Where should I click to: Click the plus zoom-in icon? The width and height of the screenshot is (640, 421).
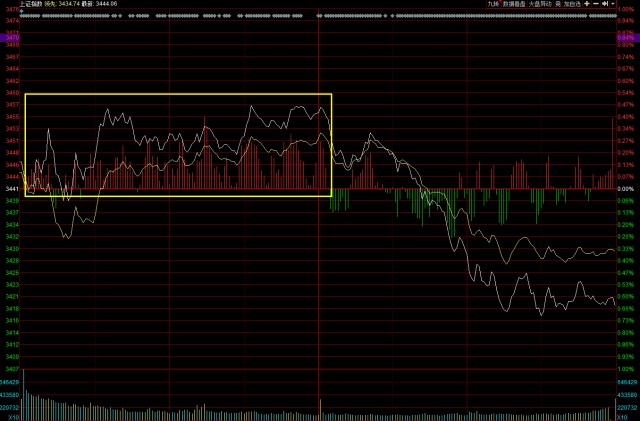(x=587, y=4)
